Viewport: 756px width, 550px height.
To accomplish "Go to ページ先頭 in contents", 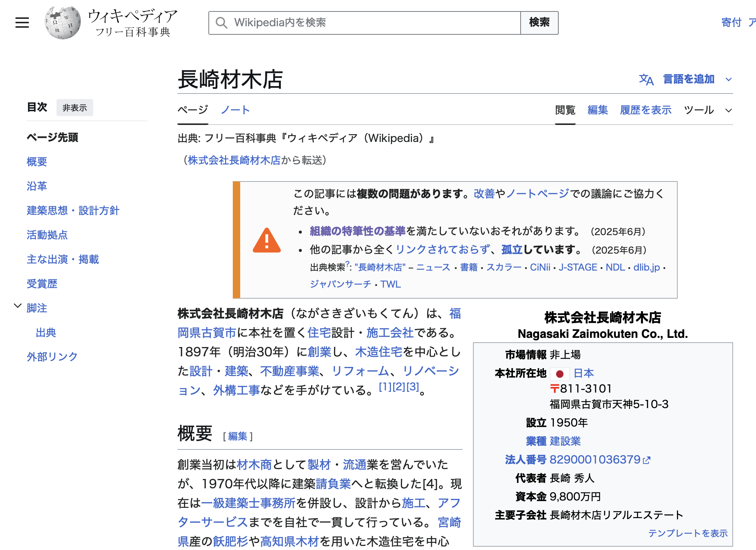I will click(x=52, y=137).
